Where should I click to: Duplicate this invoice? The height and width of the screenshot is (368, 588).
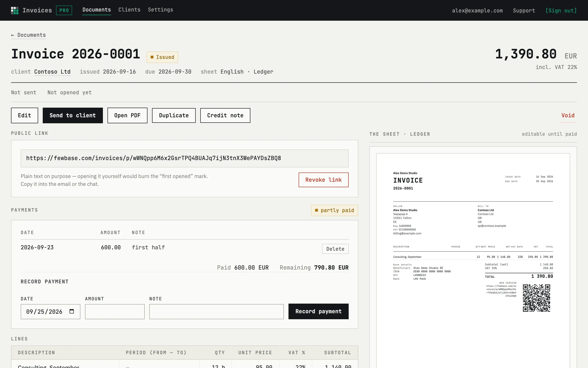tap(174, 115)
